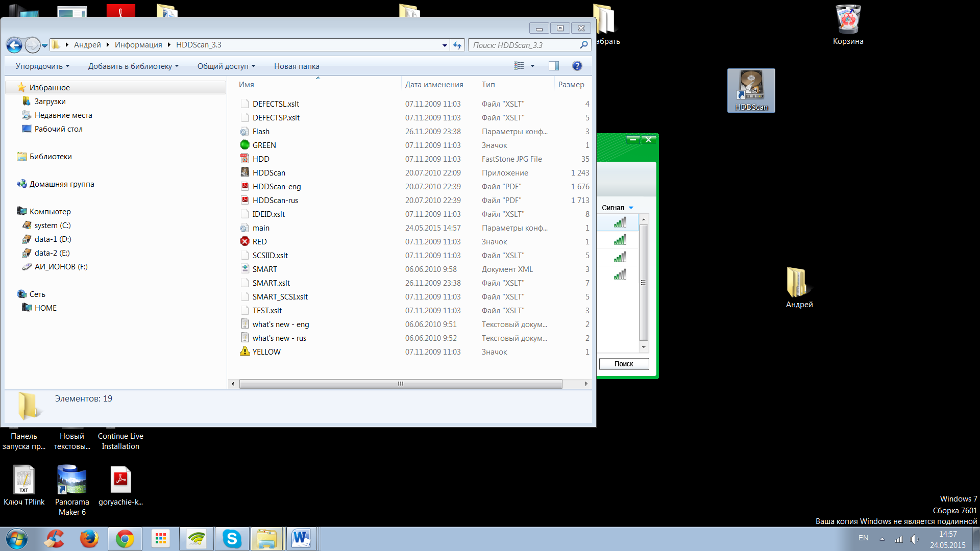The width and height of the screenshot is (980, 551).
Task: Select the YELLOW warning icon file
Action: coord(245,352)
